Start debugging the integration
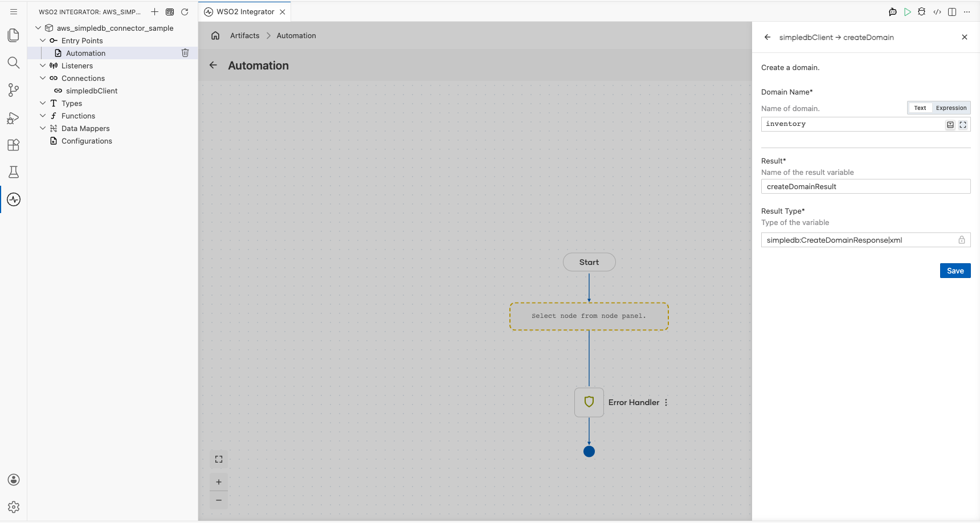This screenshot has width=980, height=523. click(922, 11)
